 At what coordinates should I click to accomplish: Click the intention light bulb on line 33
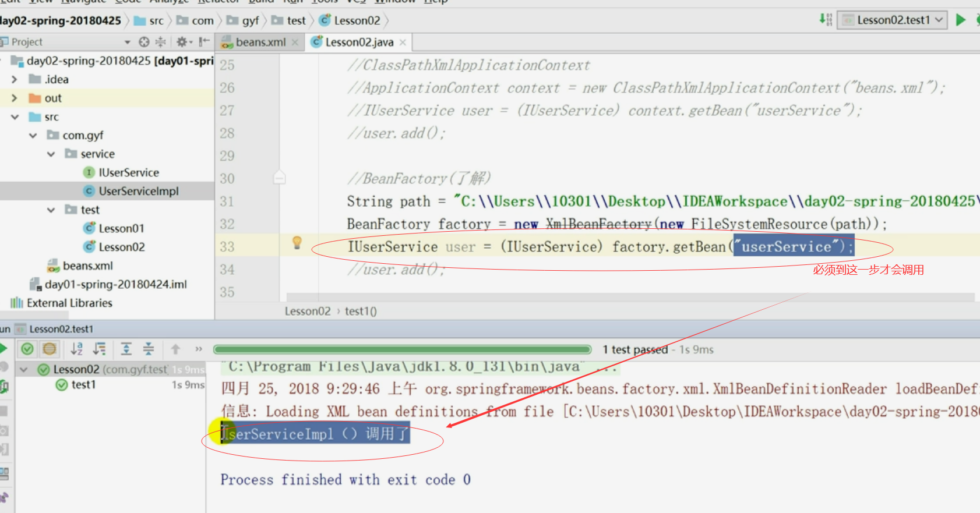(297, 243)
